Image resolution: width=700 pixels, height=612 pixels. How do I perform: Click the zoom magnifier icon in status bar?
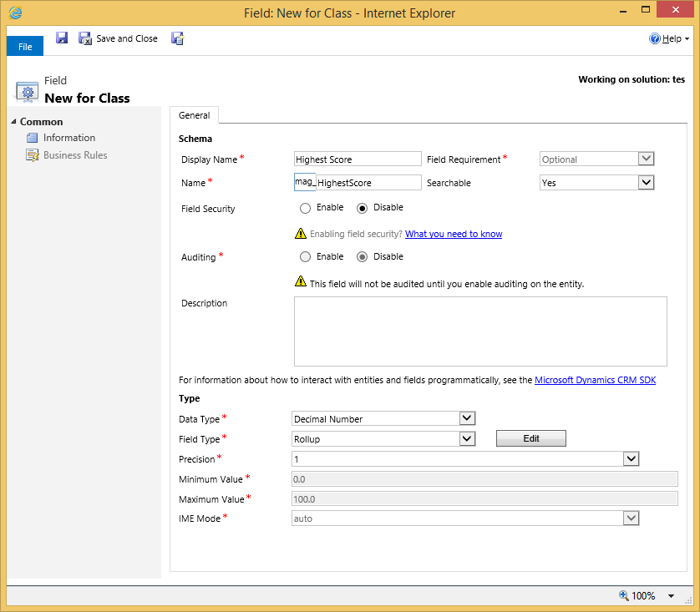(x=623, y=596)
